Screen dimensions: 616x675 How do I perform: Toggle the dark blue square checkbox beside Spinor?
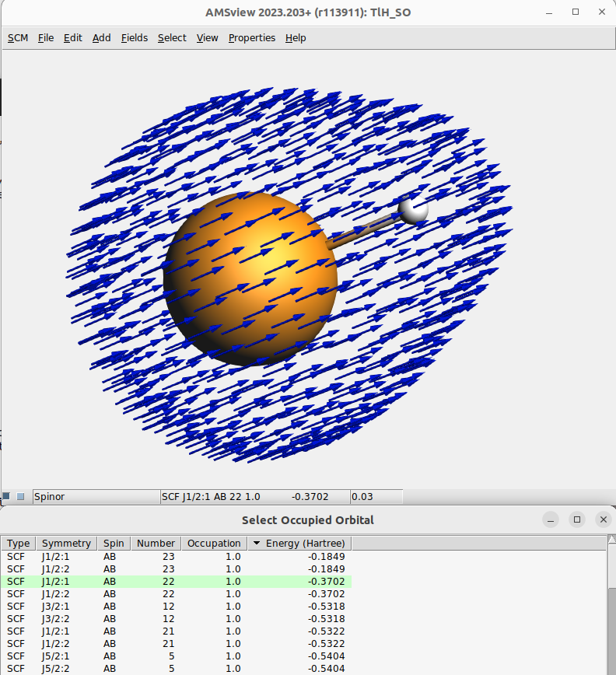click(x=6, y=496)
